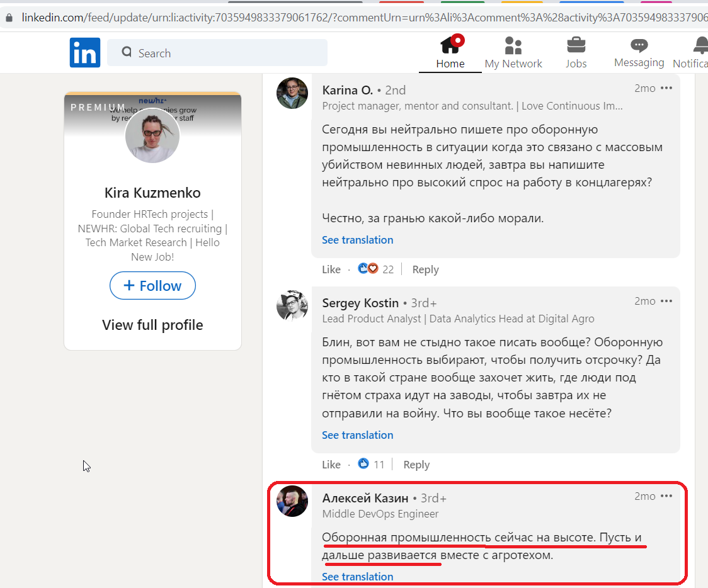
Task: Open the Messaging chat icon
Action: point(639,45)
